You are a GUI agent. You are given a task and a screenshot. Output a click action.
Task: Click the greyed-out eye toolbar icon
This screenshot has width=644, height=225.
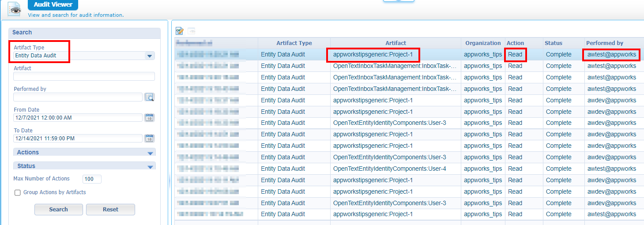click(x=191, y=31)
